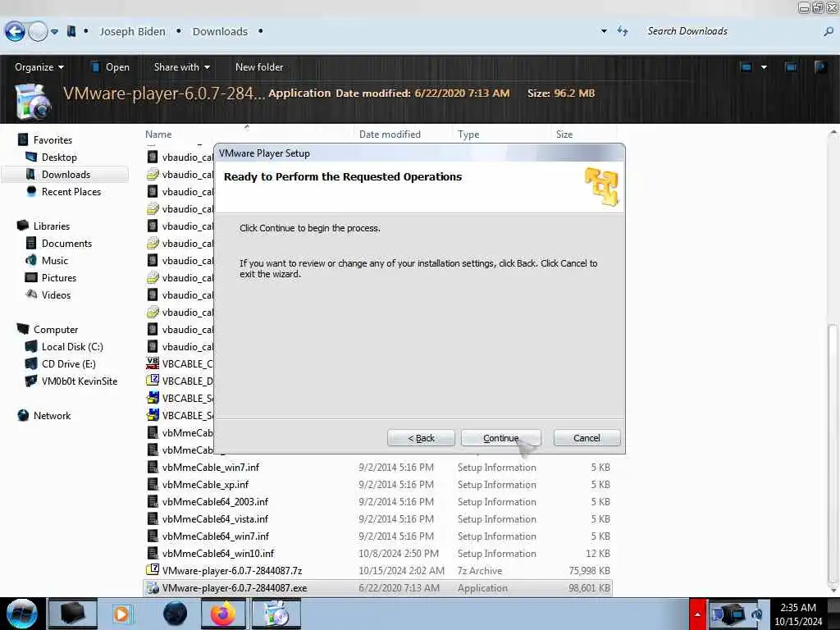
Task: Create a New folder
Action: coord(259,67)
